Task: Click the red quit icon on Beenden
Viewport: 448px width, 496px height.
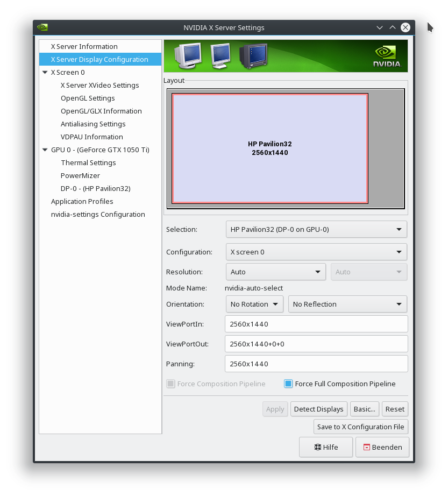Action: click(x=366, y=447)
